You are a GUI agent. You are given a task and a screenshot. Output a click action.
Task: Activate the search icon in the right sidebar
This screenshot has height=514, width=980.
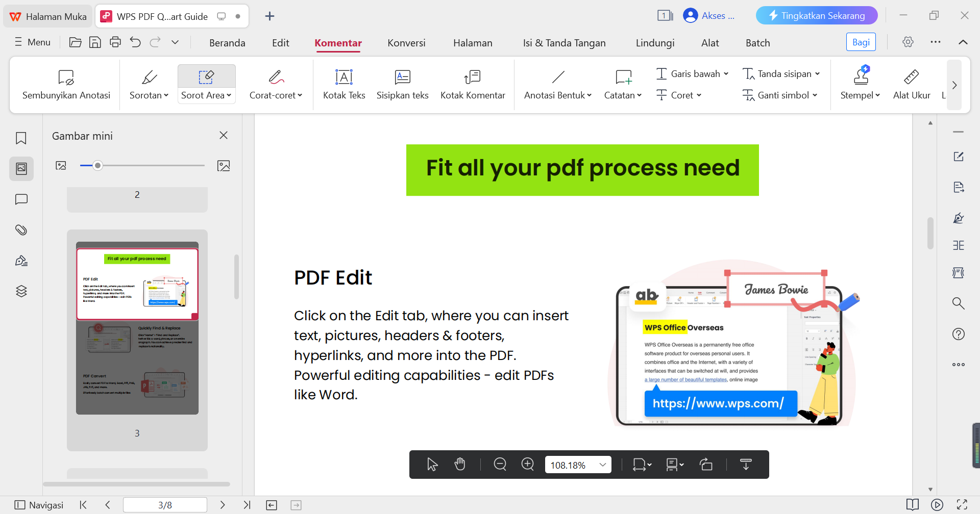(x=959, y=303)
